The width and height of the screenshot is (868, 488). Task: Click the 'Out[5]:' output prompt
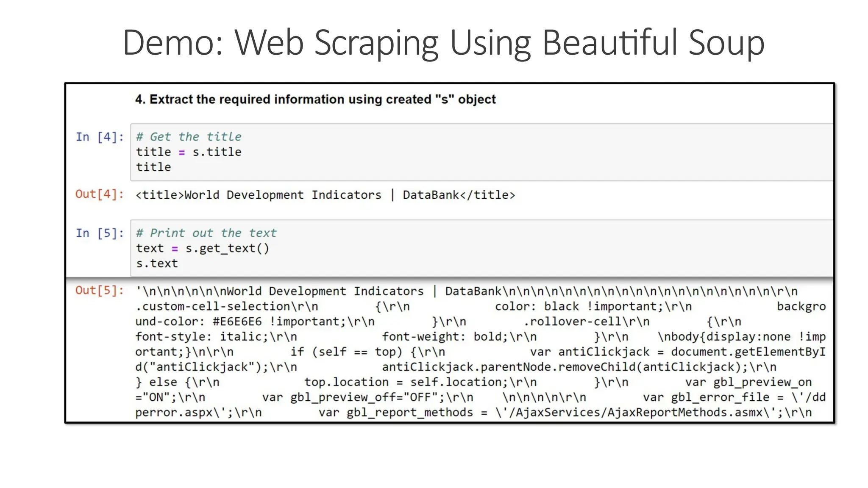click(x=100, y=290)
